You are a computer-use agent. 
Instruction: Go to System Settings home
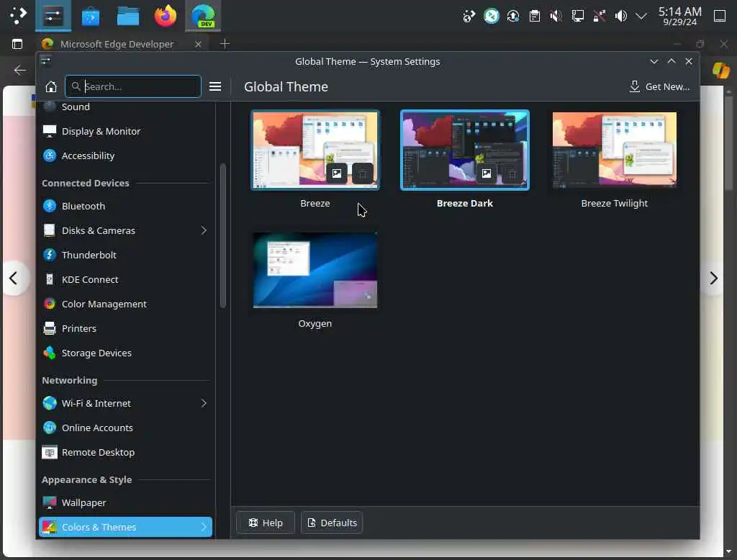coord(51,86)
